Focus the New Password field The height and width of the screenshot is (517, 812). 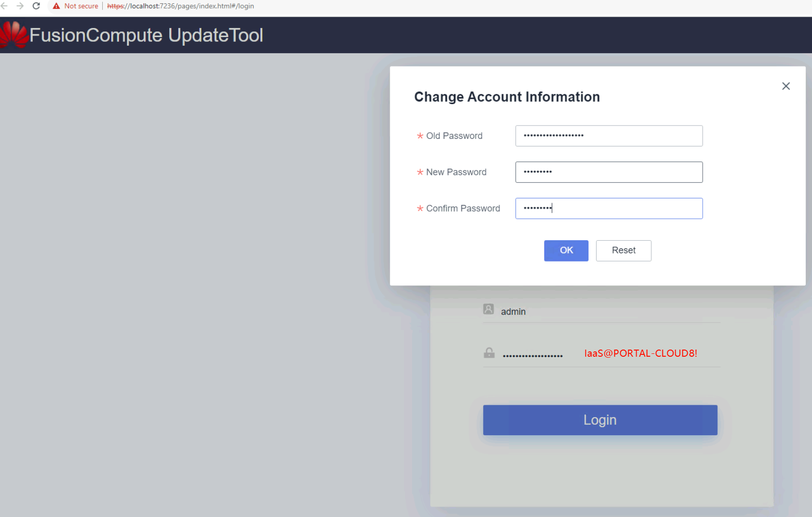click(x=609, y=172)
